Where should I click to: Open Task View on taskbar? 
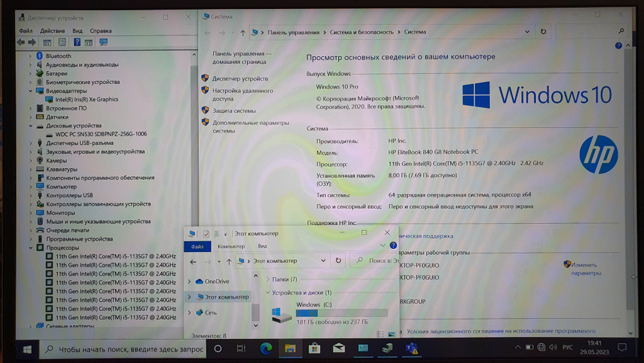click(x=241, y=349)
